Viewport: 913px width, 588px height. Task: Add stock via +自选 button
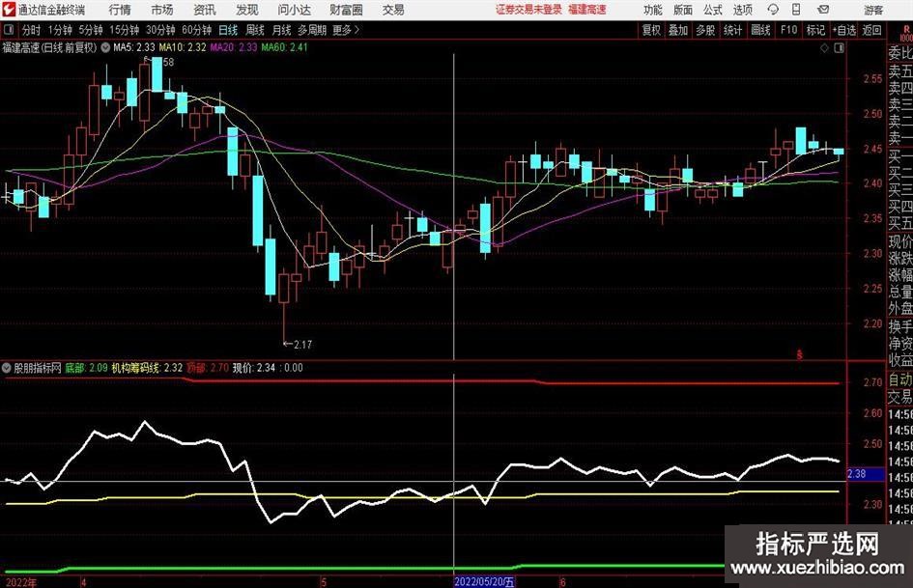(x=844, y=30)
